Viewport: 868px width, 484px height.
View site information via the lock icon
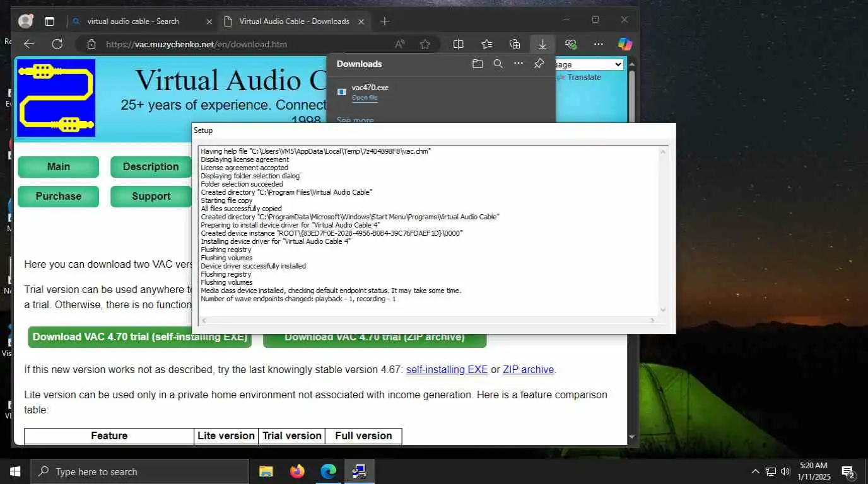coord(91,44)
